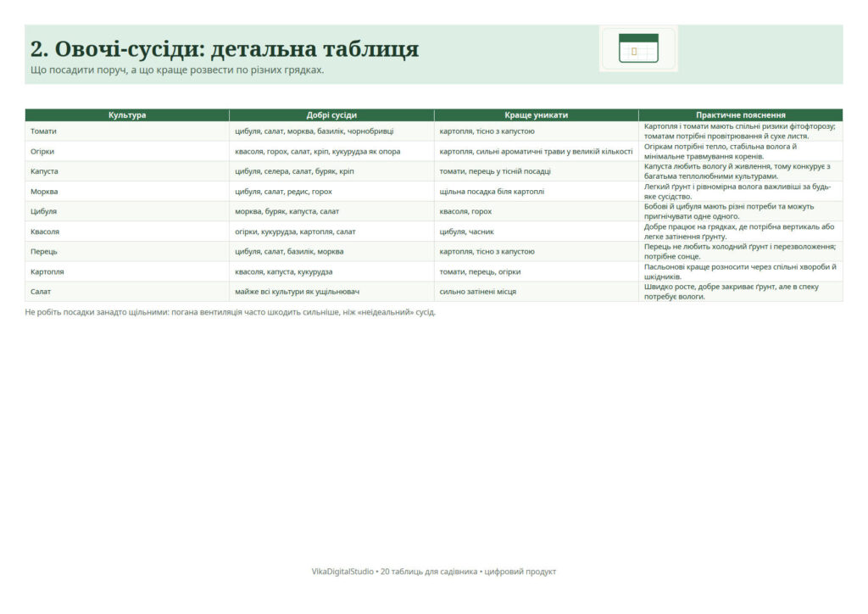868x614 pixels.
Task: Click the table/calendar icon in the header
Action: pyautogui.click(x=638, y=48)
